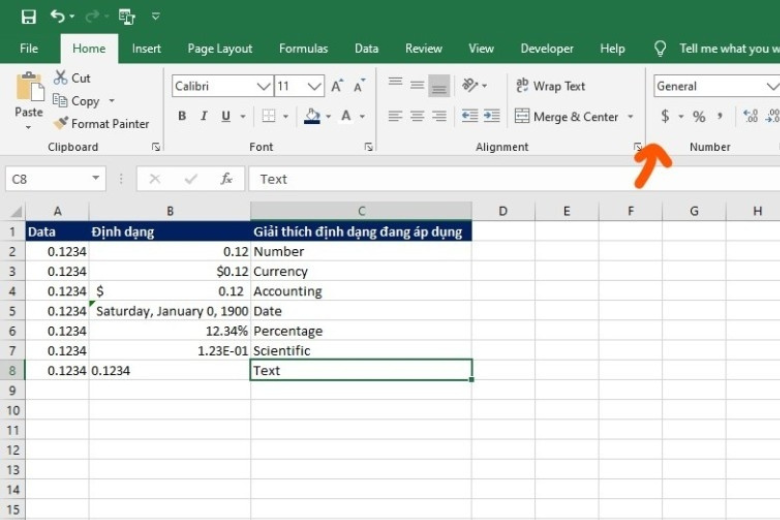Click Middle Align icon
The width and height of the screenshot is (780, 520).
click(417, 85)
